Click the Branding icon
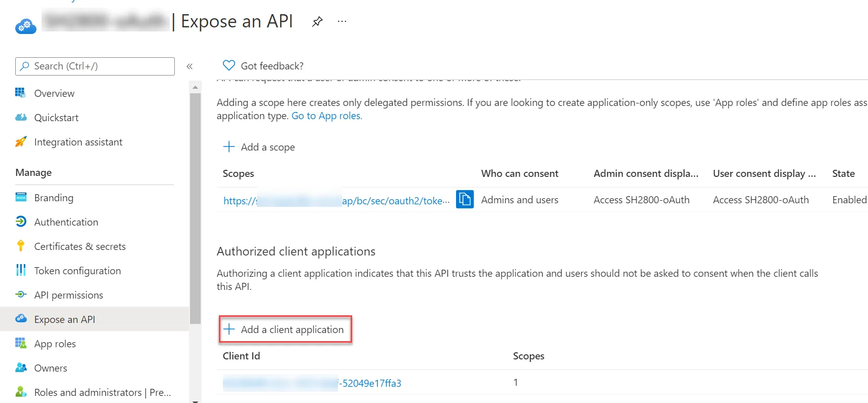 pos(21,197)
